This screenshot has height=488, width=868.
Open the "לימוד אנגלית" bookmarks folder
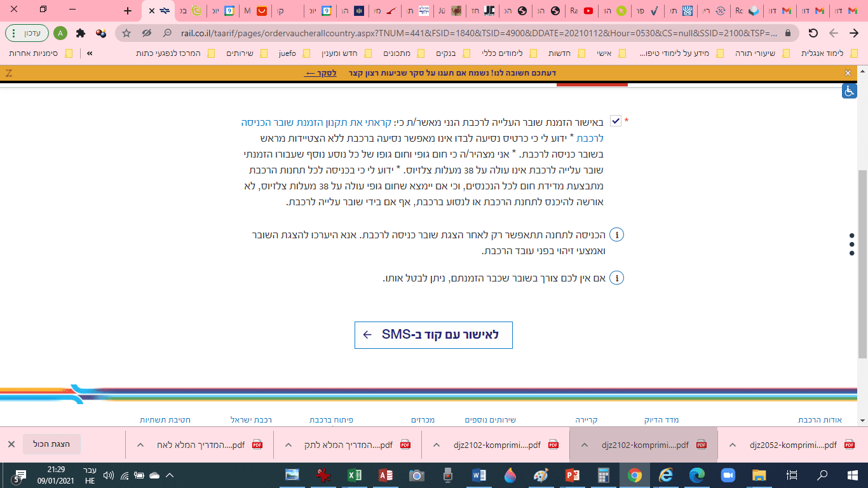pos(829,53)
